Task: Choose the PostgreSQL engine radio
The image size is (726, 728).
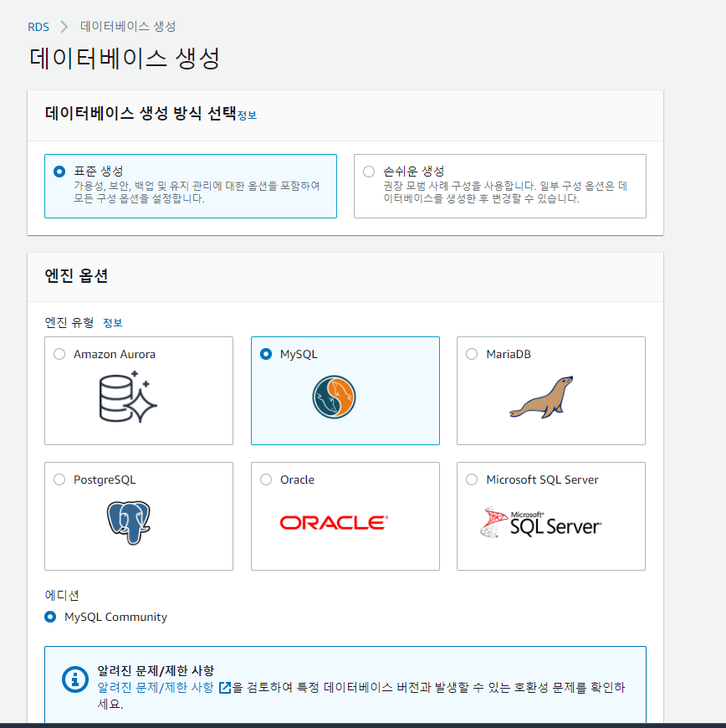Action: pyautogui.click(x=59, y=479)
